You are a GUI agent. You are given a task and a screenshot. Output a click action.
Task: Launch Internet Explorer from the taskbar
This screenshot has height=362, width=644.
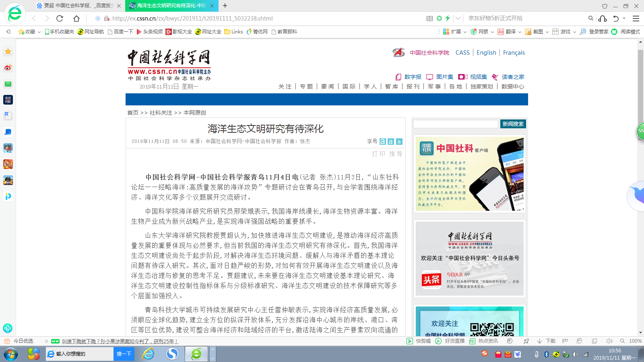click(149, 354)
